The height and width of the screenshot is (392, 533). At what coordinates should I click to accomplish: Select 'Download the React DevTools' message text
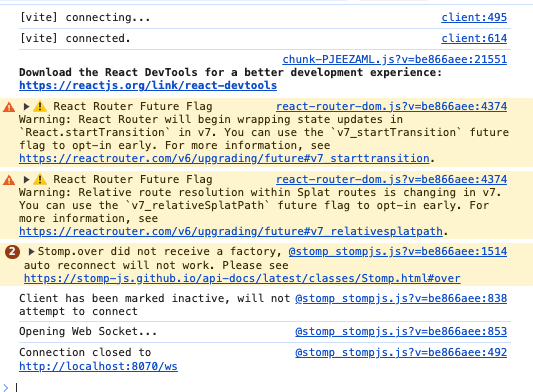click(230, 72)
